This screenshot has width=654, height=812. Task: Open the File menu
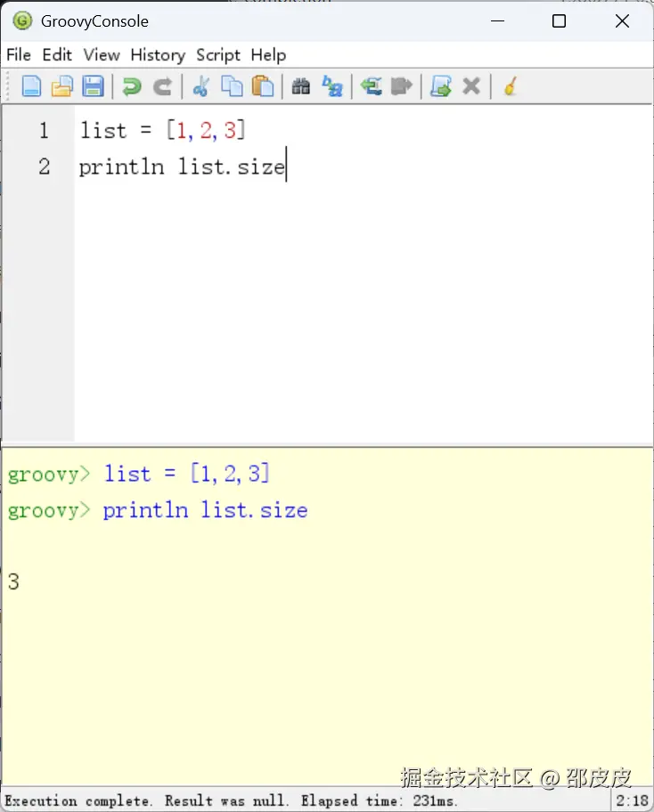19,55
